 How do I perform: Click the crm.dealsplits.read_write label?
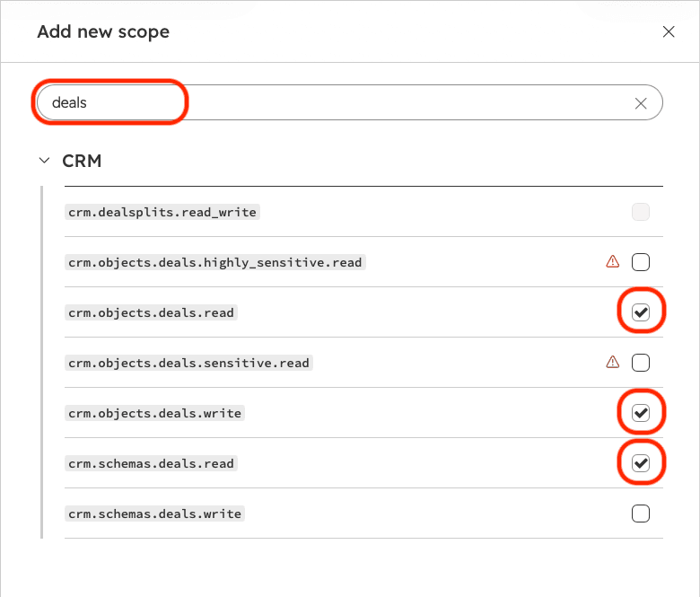(162, 212)
